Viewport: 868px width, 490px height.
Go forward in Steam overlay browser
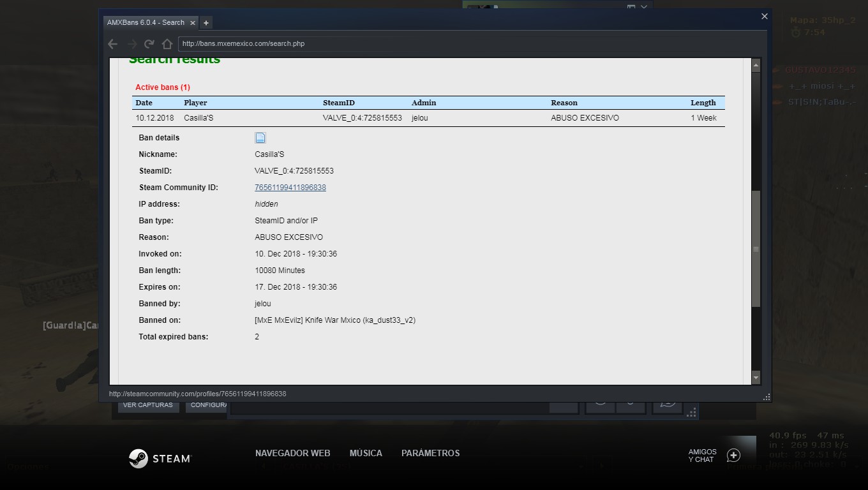(131, 44)
